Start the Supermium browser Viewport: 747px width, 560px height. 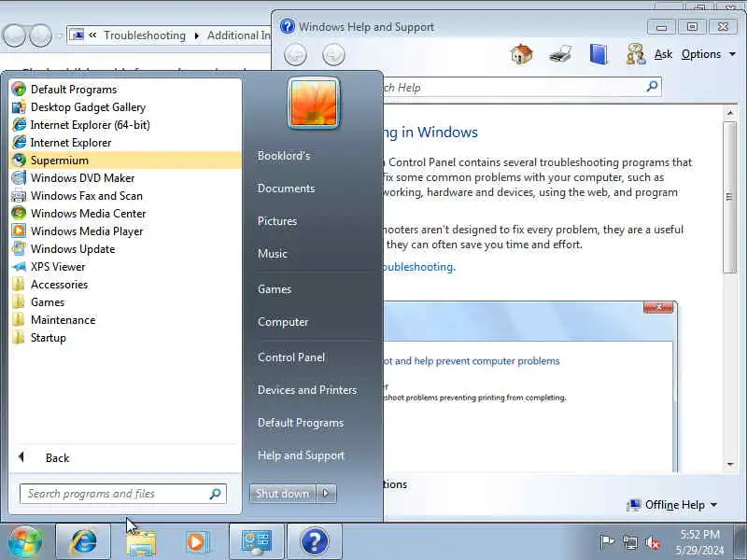point(125,160)
